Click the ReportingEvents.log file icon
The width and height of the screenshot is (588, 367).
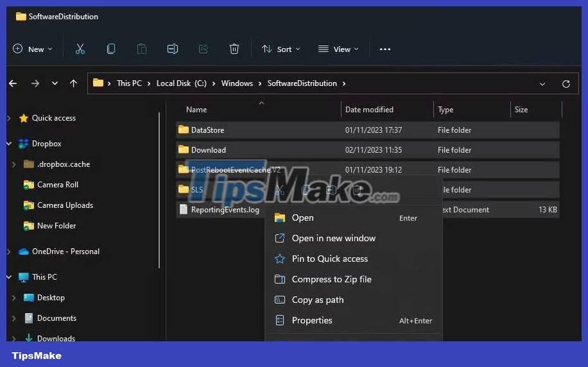[x=184, y=209]
